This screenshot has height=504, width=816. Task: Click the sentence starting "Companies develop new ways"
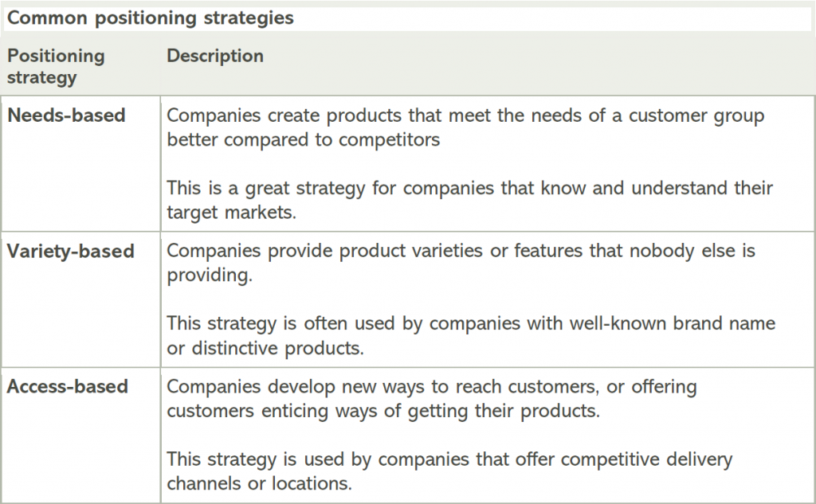[x=431, y=398]
